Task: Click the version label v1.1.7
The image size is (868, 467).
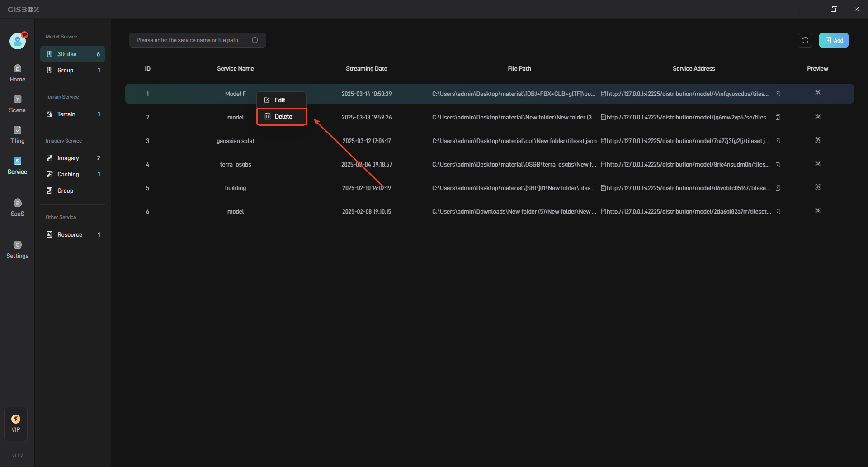Action: (17, 456)
